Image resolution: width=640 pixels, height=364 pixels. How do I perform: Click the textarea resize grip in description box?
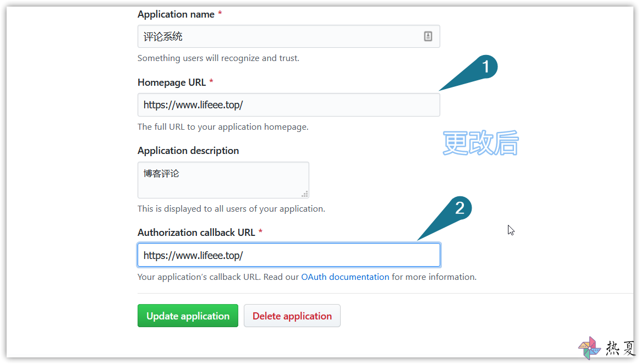(305, 194)
